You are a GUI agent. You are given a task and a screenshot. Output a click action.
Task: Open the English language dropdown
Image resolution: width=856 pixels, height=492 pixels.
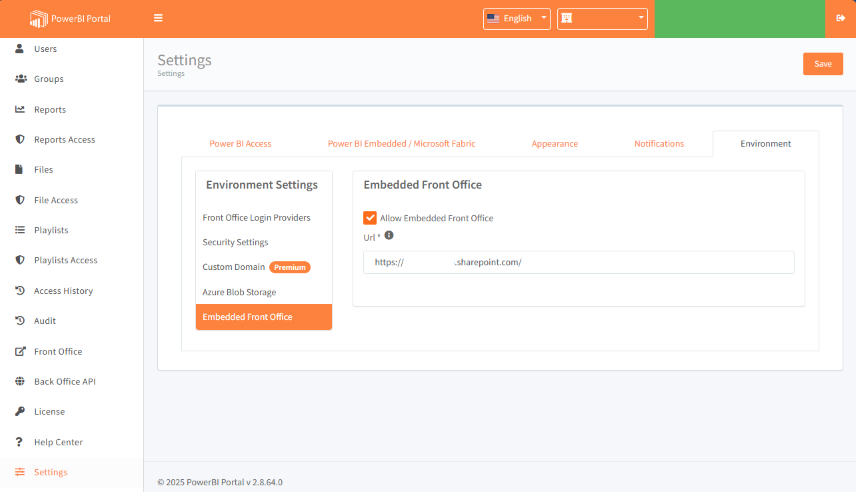[517, 18]
